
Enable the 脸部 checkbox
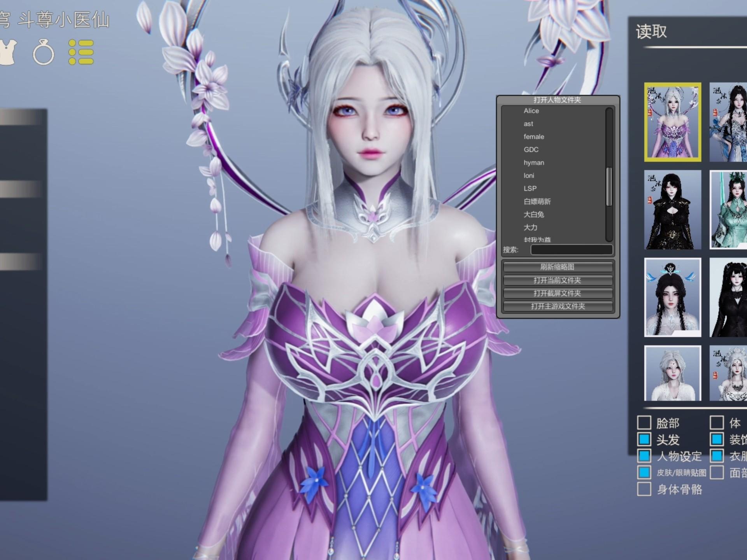(x=644, y=423)
